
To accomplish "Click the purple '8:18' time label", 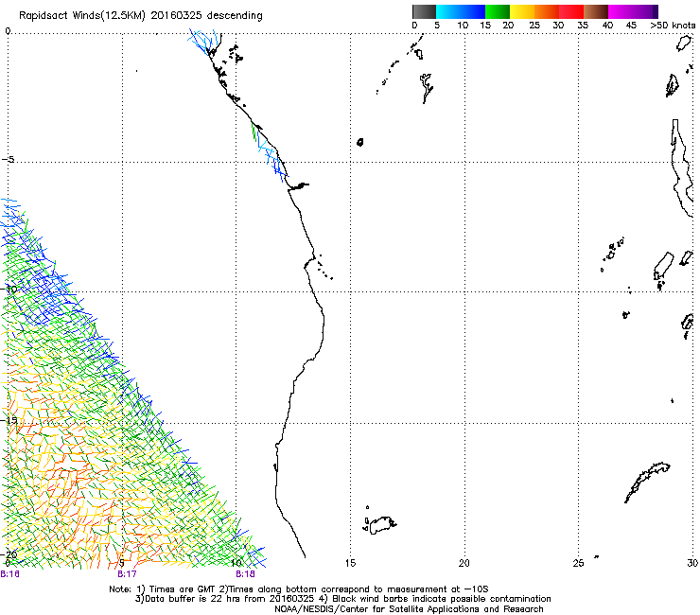I will [x=245, y=574].
